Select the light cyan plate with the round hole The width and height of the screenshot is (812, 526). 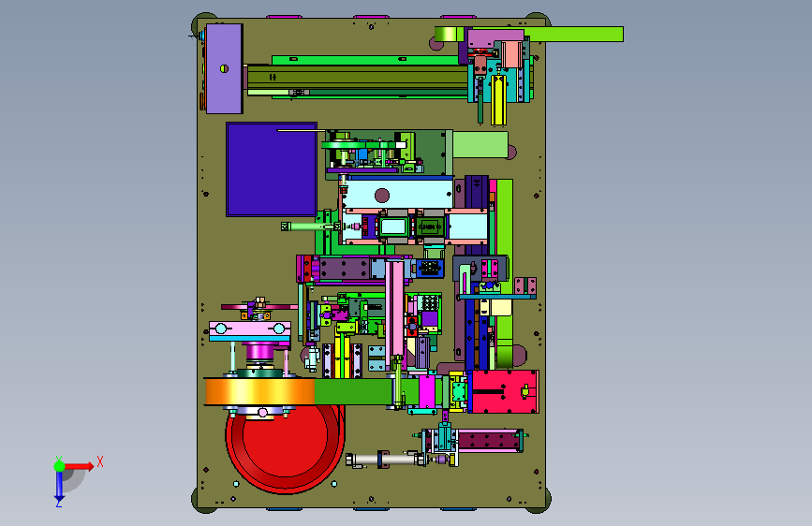(397, 194)
